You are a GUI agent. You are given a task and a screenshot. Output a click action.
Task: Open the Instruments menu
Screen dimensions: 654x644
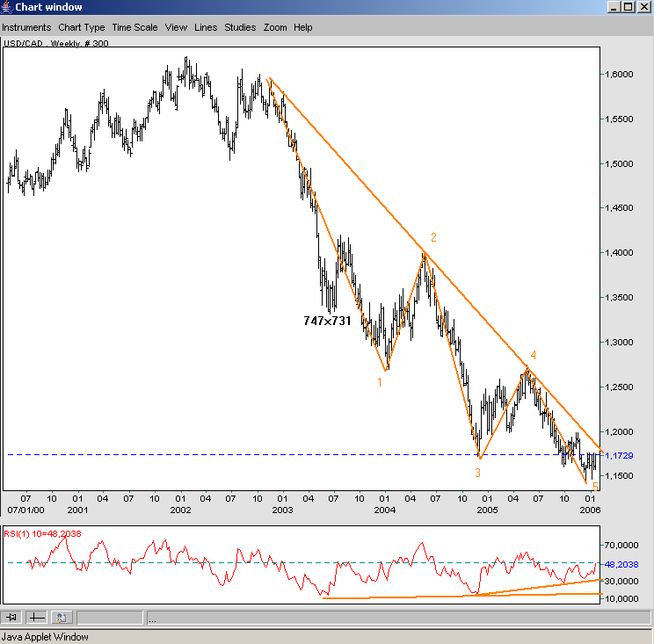coord(26,27)
